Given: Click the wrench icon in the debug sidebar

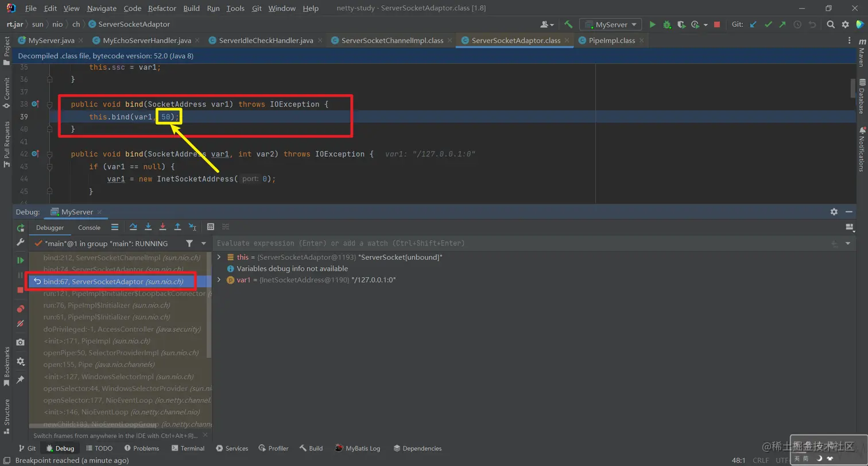Looking at the screenshot, I should pos(21,242).
